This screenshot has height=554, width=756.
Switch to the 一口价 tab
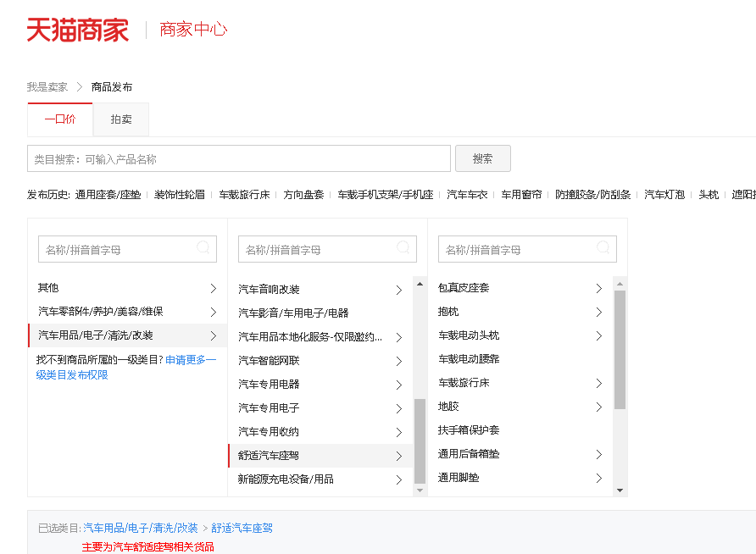tap(60, 119)
